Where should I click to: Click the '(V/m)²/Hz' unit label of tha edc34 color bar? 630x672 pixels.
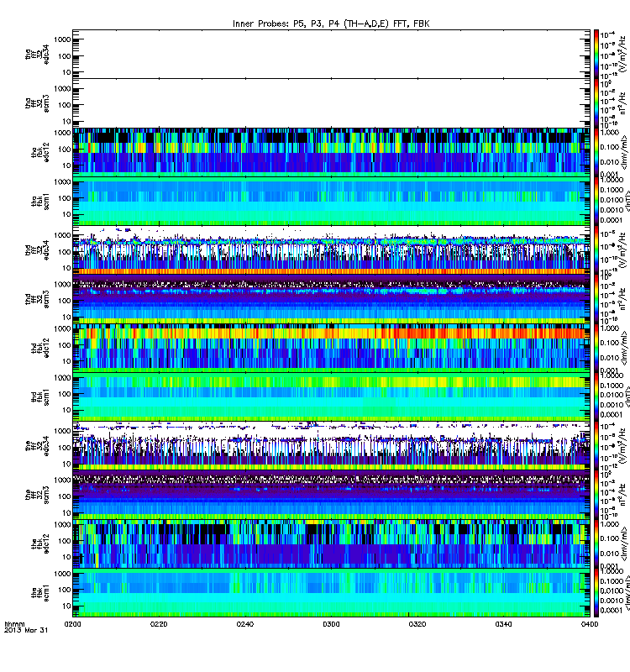pos(624,54)
